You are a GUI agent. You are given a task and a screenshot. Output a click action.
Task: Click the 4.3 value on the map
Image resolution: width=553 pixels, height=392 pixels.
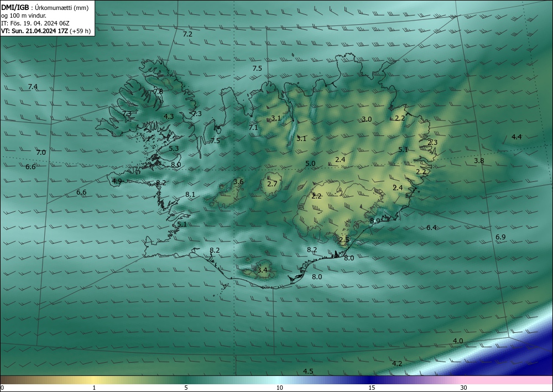(x=169, y=116)
